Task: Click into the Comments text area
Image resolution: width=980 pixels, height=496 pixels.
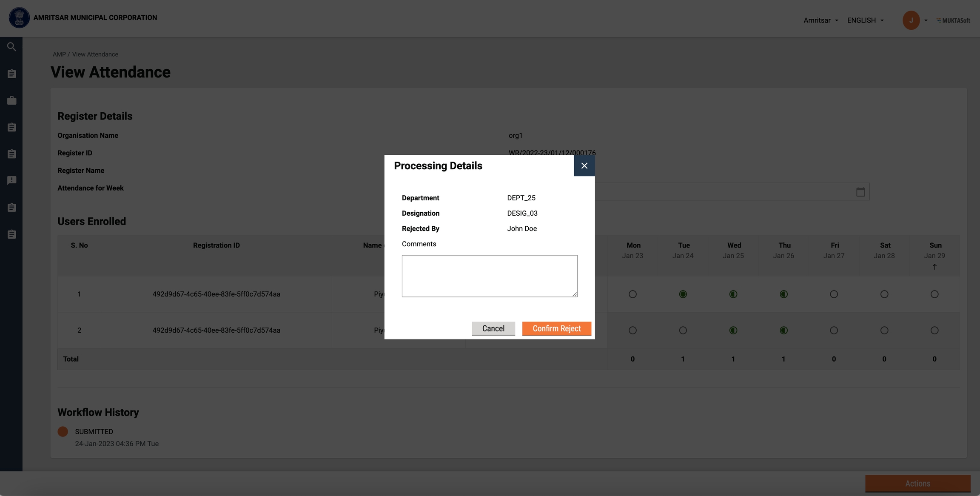Action: [489, 276]
